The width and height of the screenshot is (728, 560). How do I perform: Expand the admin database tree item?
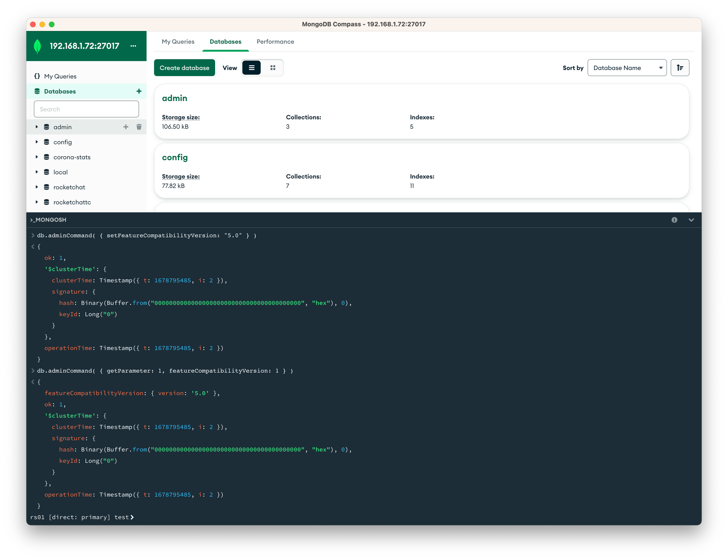pyautogui.click(x=37, y=126)
